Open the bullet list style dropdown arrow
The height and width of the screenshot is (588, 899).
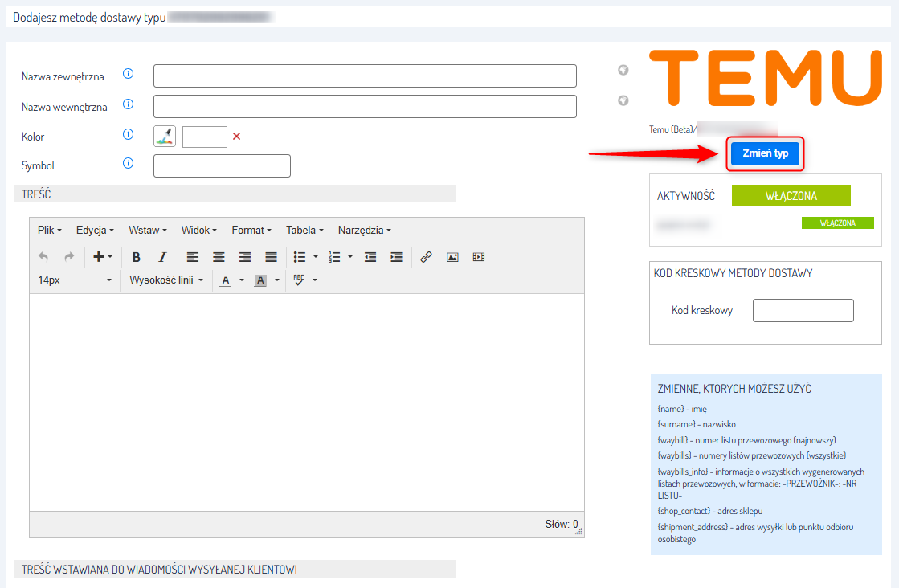(x=316, y=257)
